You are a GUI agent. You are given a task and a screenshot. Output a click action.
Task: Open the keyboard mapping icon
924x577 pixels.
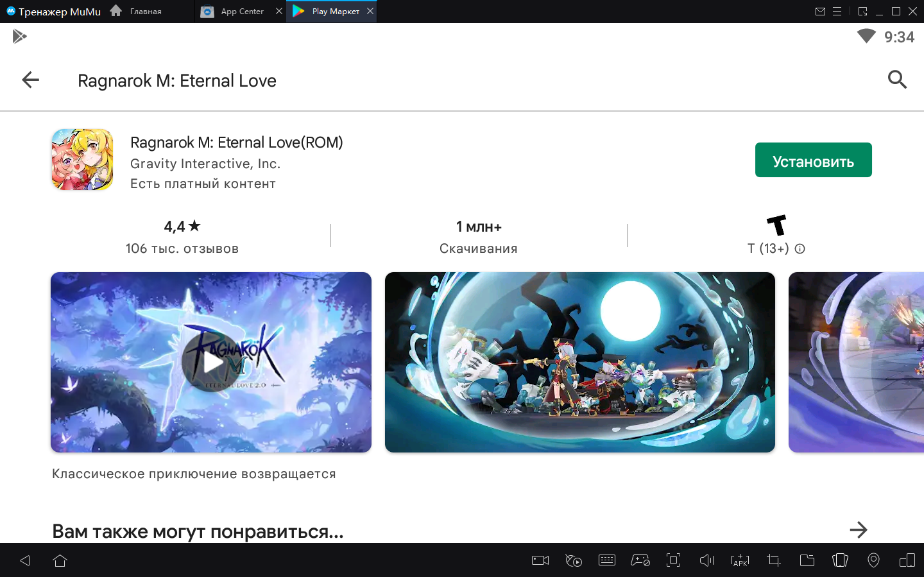coord(606,560)
